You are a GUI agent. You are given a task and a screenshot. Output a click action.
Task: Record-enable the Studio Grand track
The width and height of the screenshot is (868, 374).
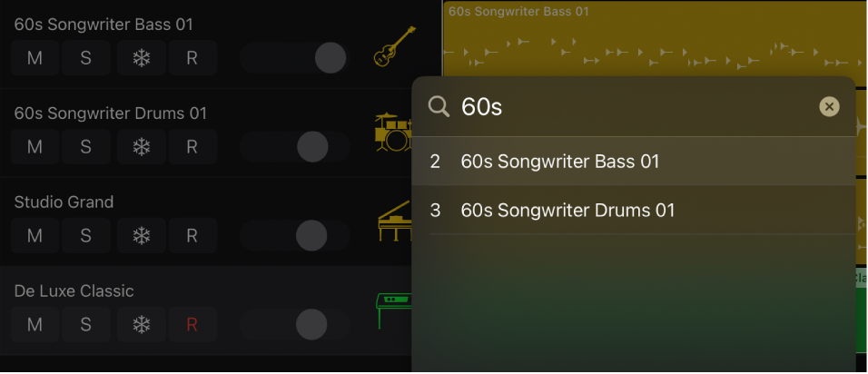(x=192, y=236)
